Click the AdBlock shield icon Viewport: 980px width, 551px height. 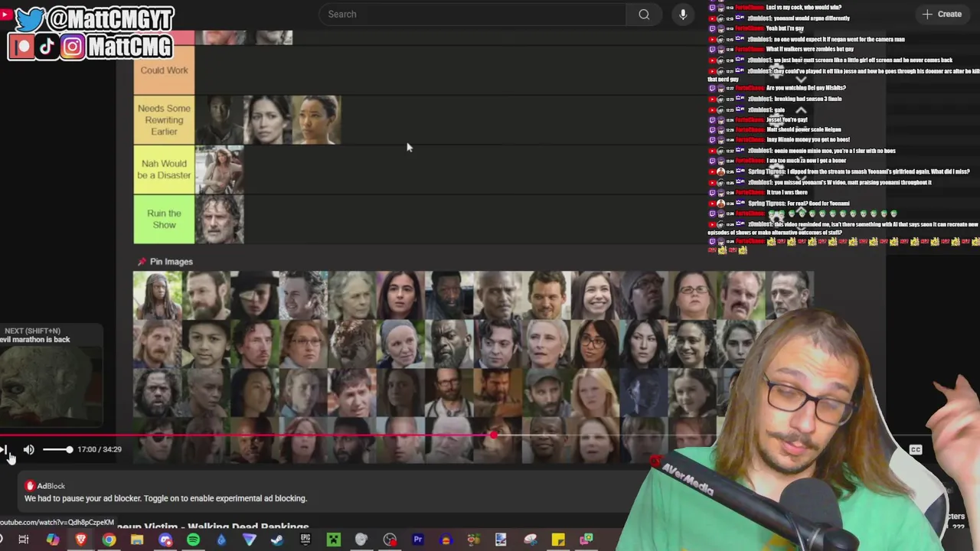pos(30,486)
